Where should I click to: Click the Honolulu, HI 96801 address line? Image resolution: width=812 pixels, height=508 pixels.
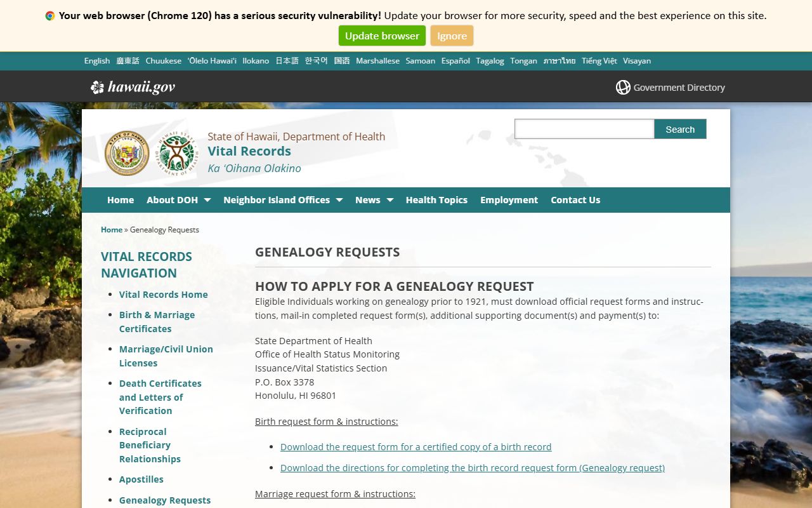(x=296, y=396)
